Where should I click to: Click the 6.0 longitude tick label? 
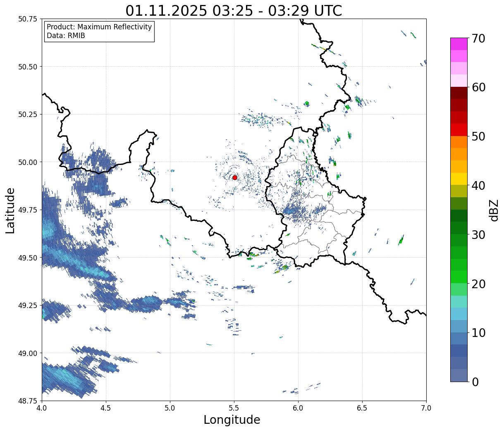point(298,408)
